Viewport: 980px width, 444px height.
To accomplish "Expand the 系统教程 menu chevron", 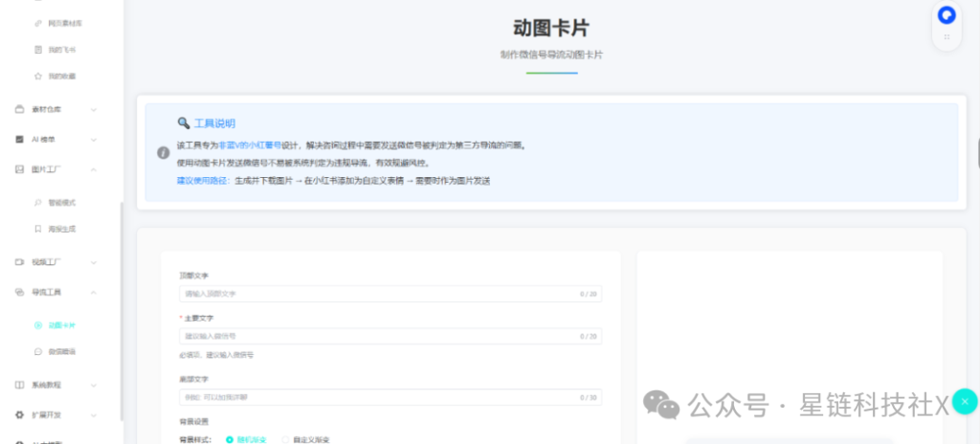I will coord(94,385).
